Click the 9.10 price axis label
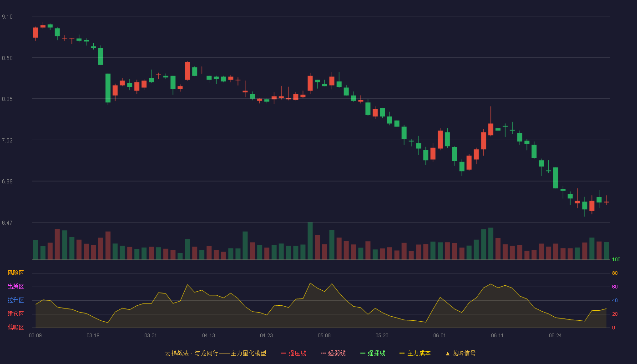The image size is (637, 364). click(7, 17)
